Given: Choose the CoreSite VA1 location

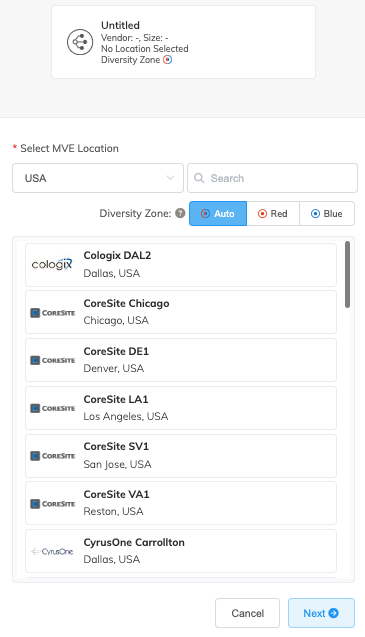Looking at the screenshot, I should tap(181, 503).
